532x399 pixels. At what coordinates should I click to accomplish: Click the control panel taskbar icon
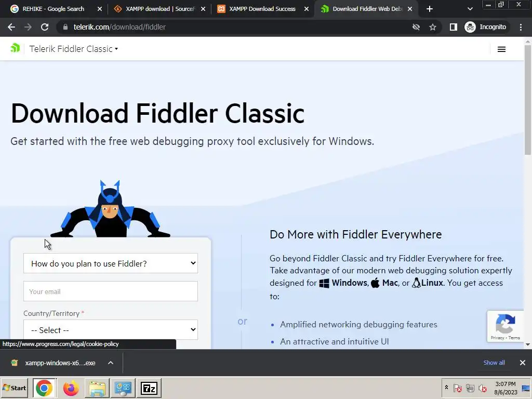tap(123, 388)
